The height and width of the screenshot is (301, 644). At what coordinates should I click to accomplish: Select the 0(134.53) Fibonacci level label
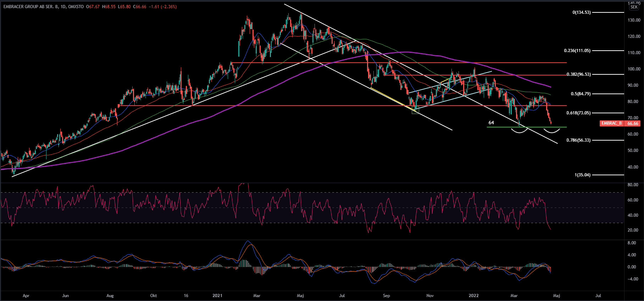pyautogui.click(x=581, y=12)
